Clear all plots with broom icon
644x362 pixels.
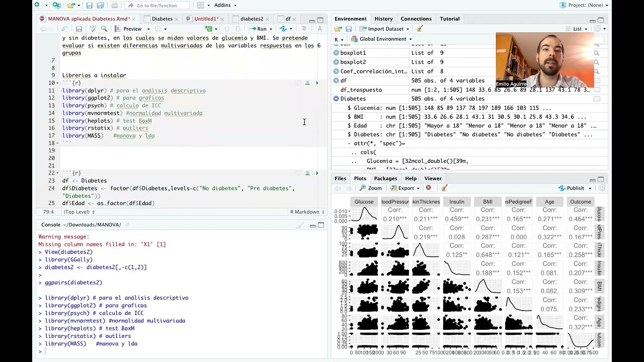444,188
